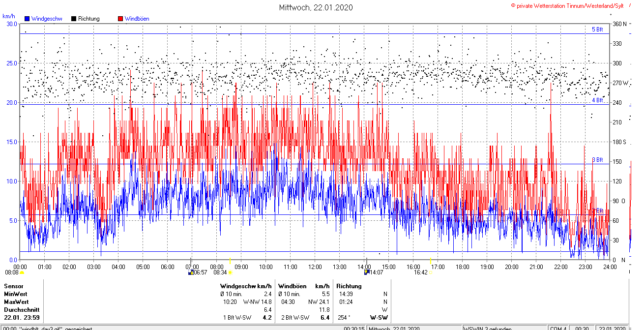The width and height of the screenshot is (644, 330).
Task: Click the 90 O direction axis label
Action: pyautogui.click(x=618, y=201)
